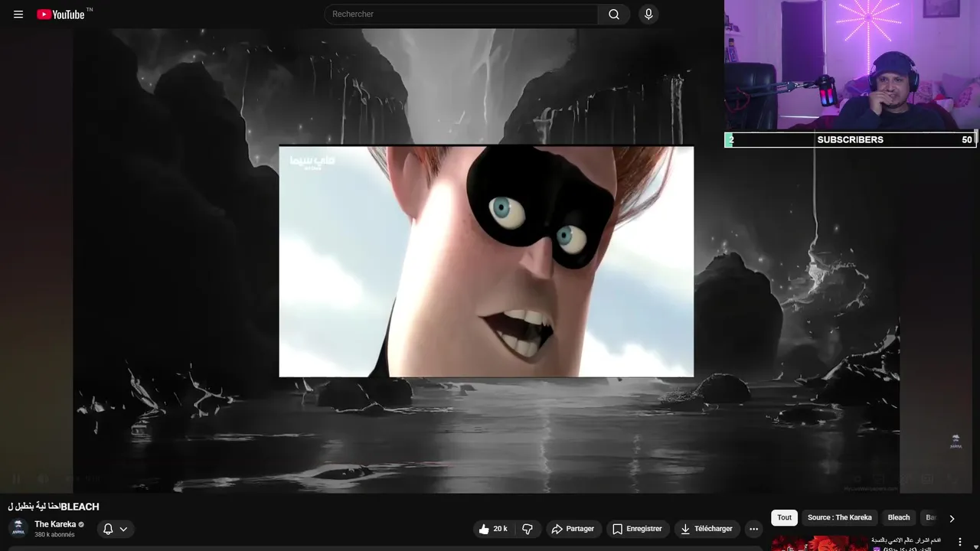Select the Source : The Kareka chip

[839, 518]
